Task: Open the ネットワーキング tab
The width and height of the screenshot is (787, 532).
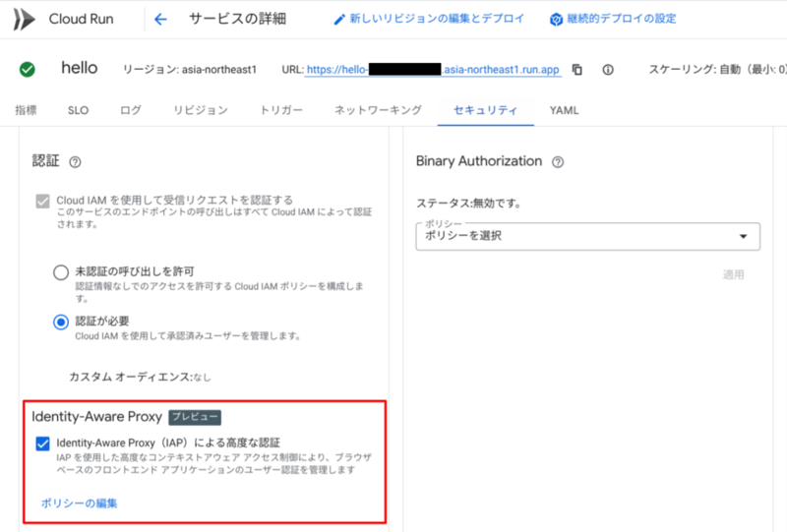Action: pyautogui.click(x=379, y=110)
